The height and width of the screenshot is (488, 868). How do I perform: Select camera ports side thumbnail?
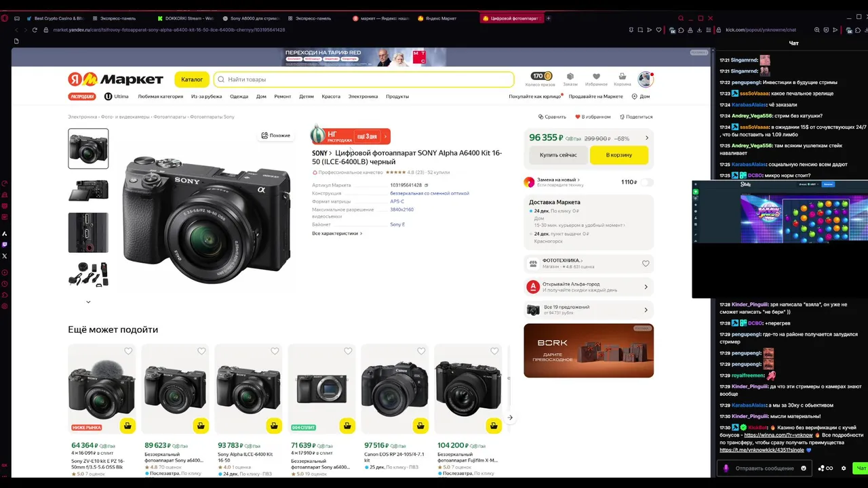click(88, 232)
